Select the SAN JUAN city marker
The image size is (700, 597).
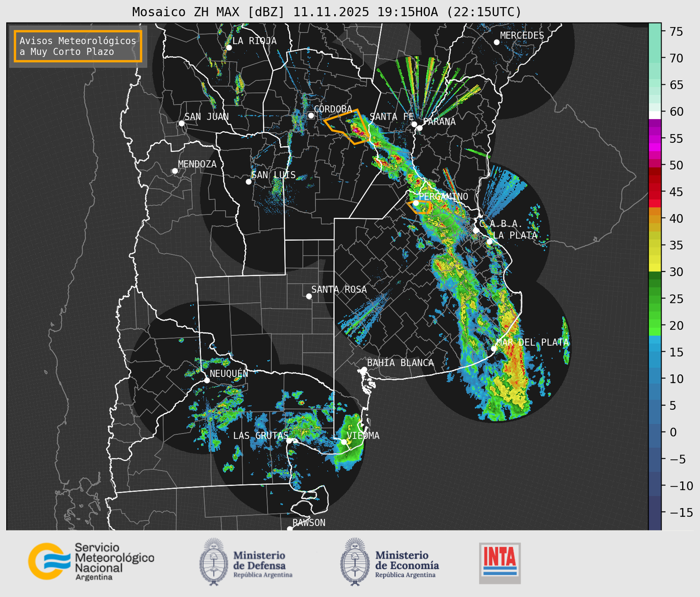click(x=181, y=123)
